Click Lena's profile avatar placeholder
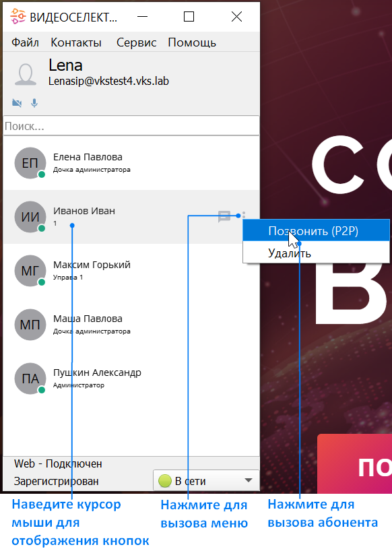 click(x=26, y=74)
